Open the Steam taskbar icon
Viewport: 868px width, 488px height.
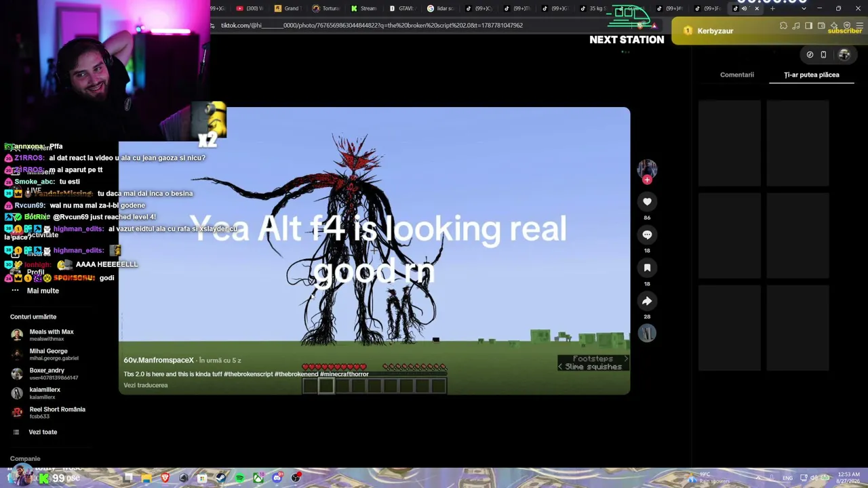tap(221, 478)
